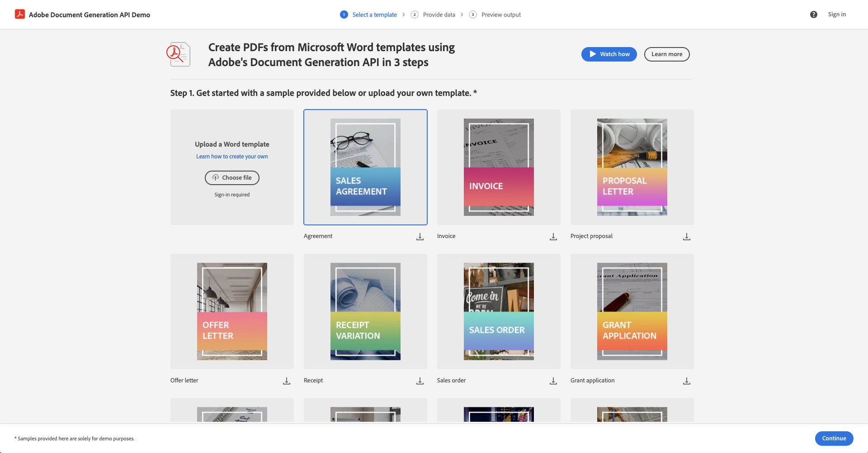
Task: Download the Receipt template
Action: 420,381
